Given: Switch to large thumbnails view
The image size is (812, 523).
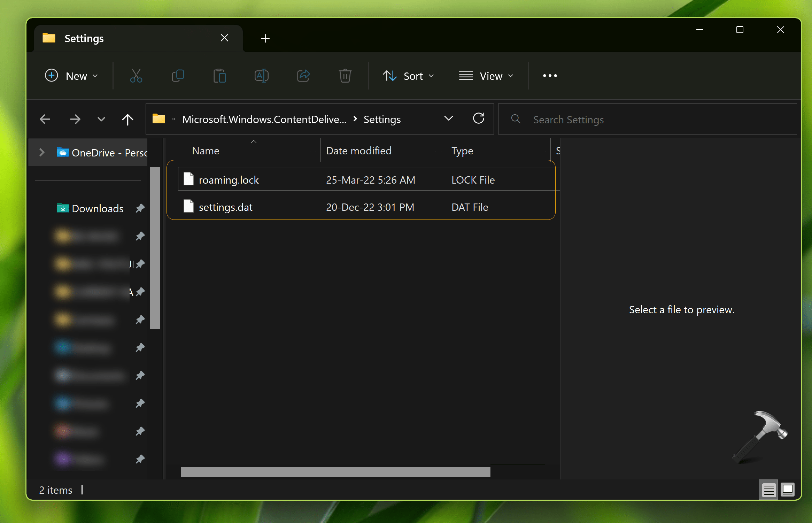Looking at the screenshot, I should (x=788, y=490).
